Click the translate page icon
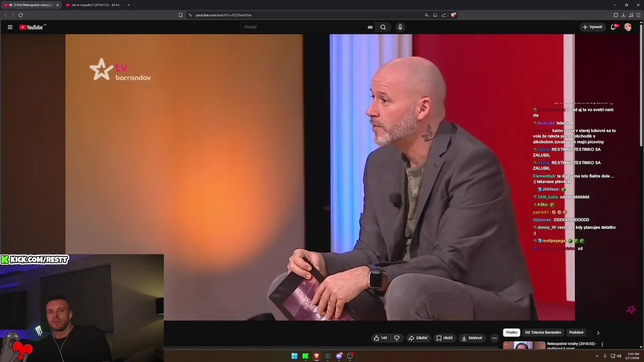644x362 pixels. tap(427, 15)
